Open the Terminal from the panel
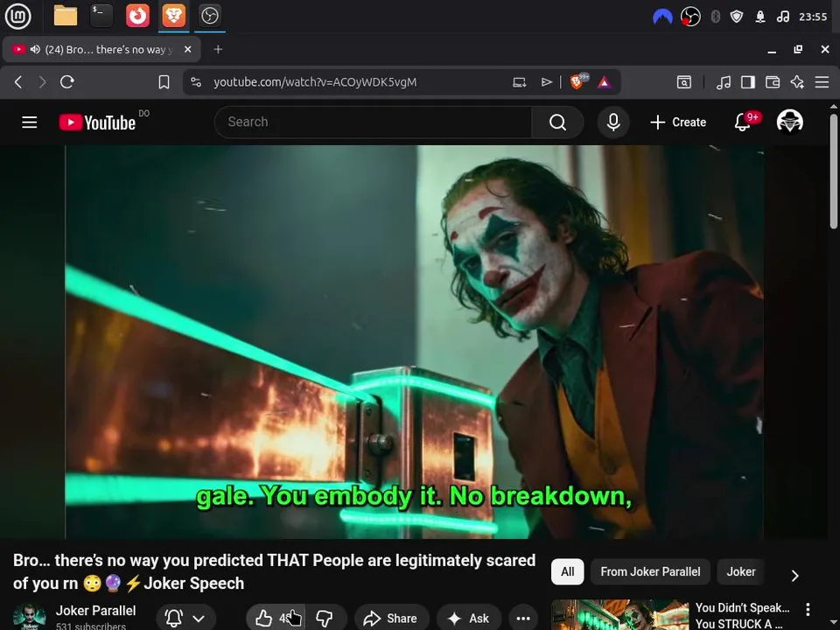 [x=101, y=16]
